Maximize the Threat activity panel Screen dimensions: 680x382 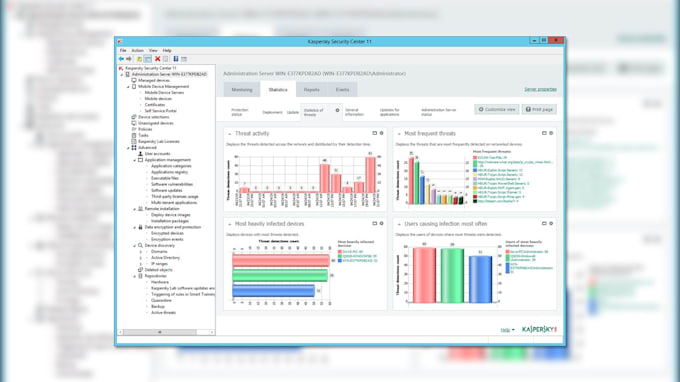tap(375, 133)
